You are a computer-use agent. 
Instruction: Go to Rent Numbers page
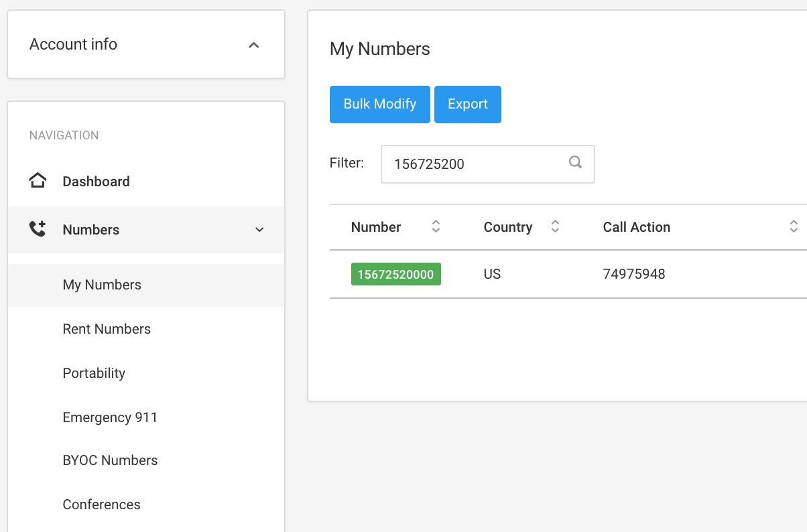click(107, 329)
